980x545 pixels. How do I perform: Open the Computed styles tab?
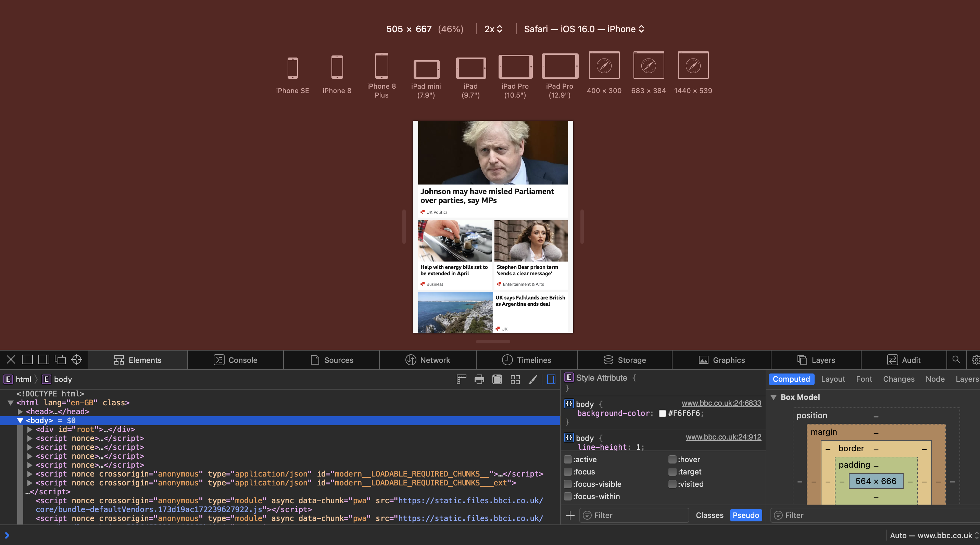coord(791,379)
